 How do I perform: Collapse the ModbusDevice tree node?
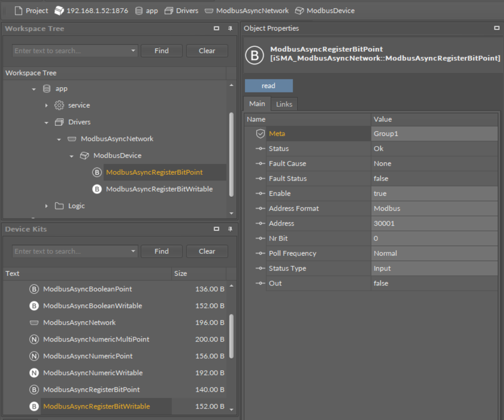tap(71, 156)
